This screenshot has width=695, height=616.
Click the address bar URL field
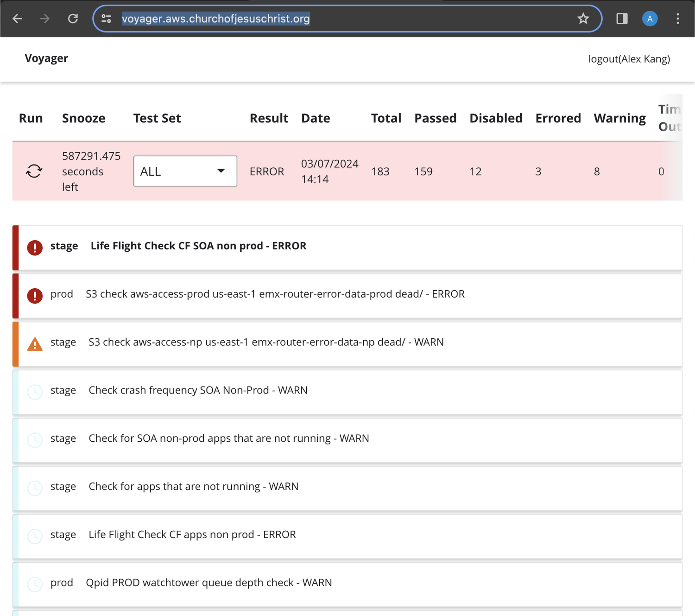pos(343,19)
